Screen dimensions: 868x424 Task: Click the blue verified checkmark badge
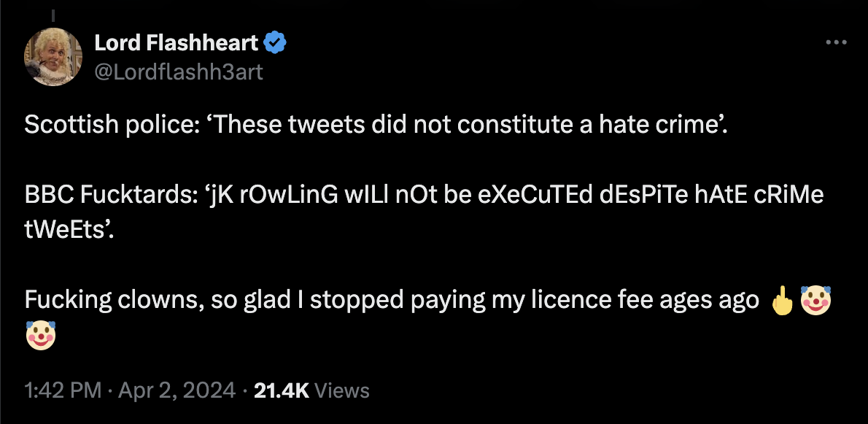(x=275, y=44)
